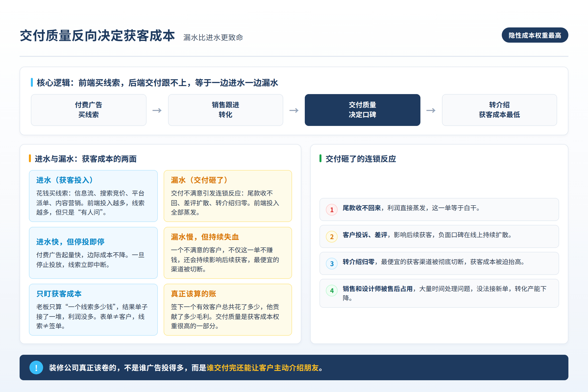Click the subtitle 漏水比进水更致命
Image resolution: width=588 pixels, height=392 pixels.
(x=213, y=37)
